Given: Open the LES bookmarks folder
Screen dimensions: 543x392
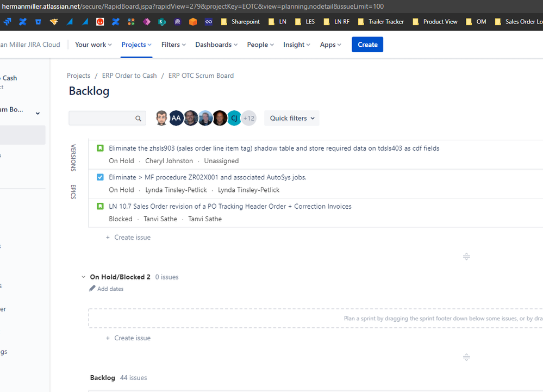Looking at the screenshot, I should click(x=305, y=22).
